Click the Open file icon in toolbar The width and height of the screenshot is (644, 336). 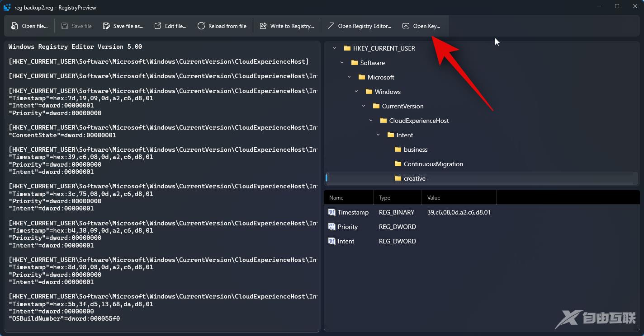pos(15,26)
